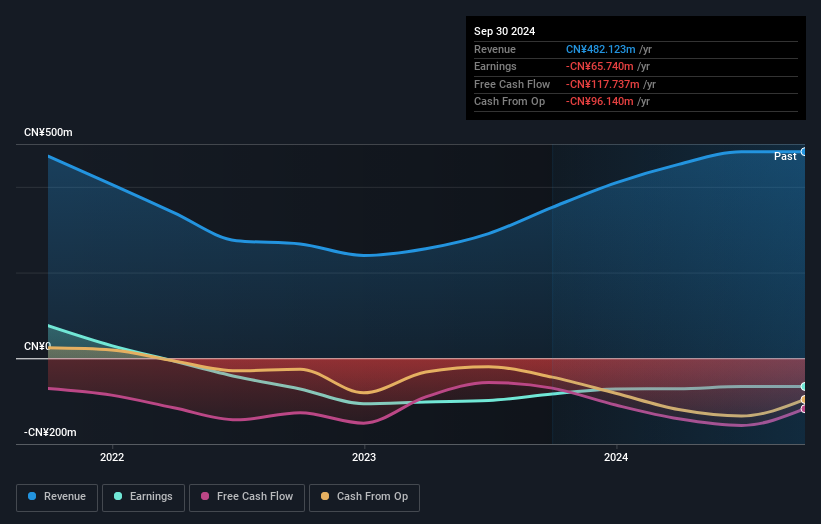Click the 2024 x-axis label
Image resolution: width=821 pixels, height=524 pixels.
point(616,458)
